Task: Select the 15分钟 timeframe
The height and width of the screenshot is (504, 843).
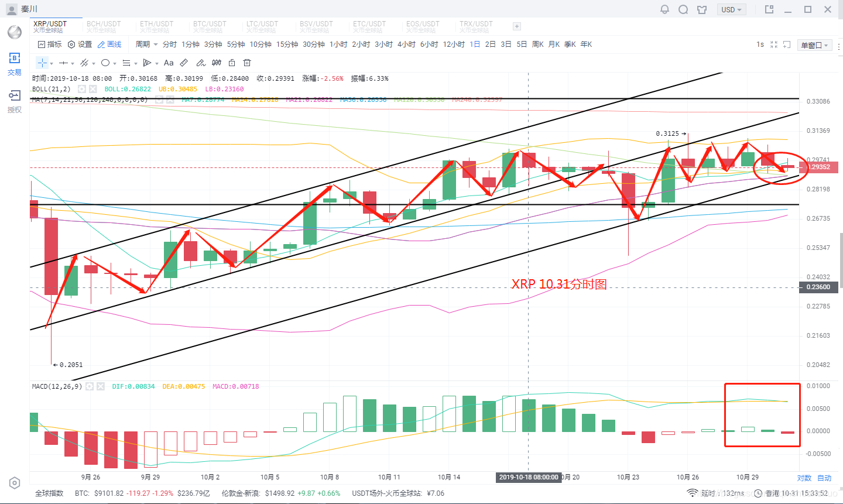Action: (287, 44)
